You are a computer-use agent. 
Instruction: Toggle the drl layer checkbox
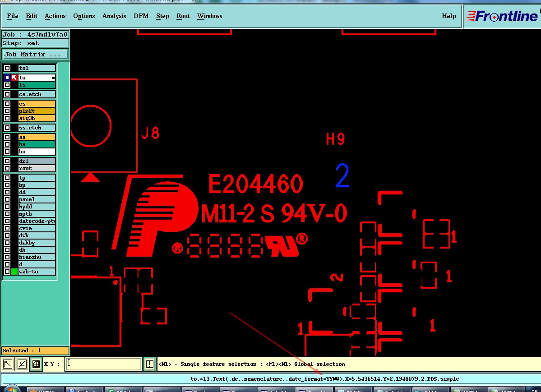7,161
